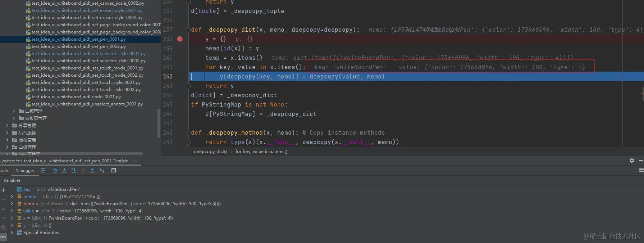Place cursor on highlighted line 242 code
This screenshot has width=644, height=243.
tap(302, 77)
